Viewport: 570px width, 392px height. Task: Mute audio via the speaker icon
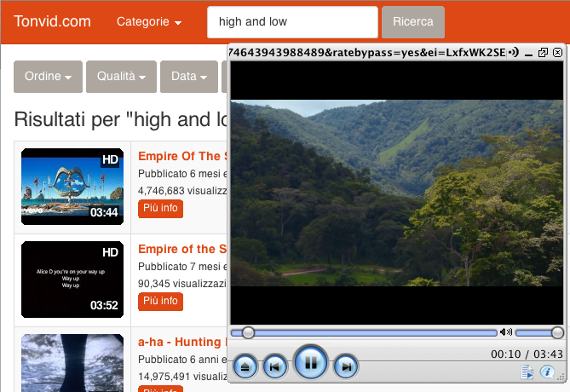click(x=505, y=332)
